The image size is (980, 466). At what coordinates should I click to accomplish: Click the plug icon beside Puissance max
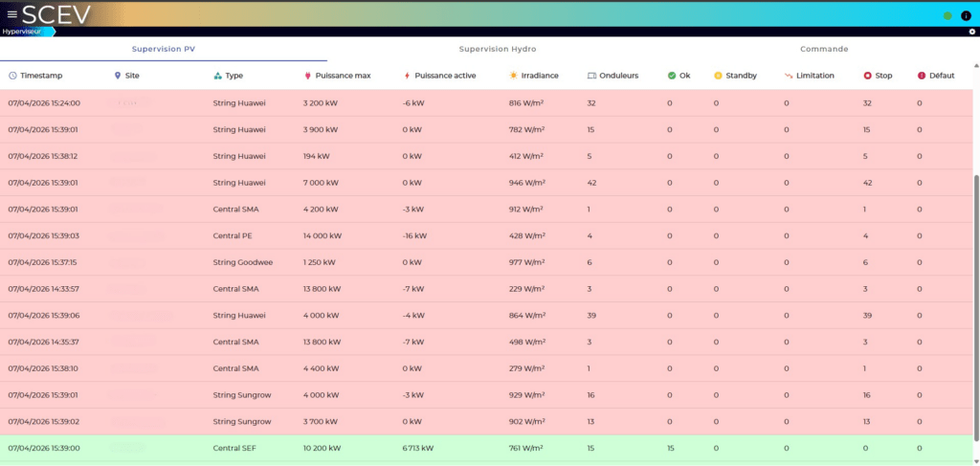pyautogui.click(x=307, y=75)
